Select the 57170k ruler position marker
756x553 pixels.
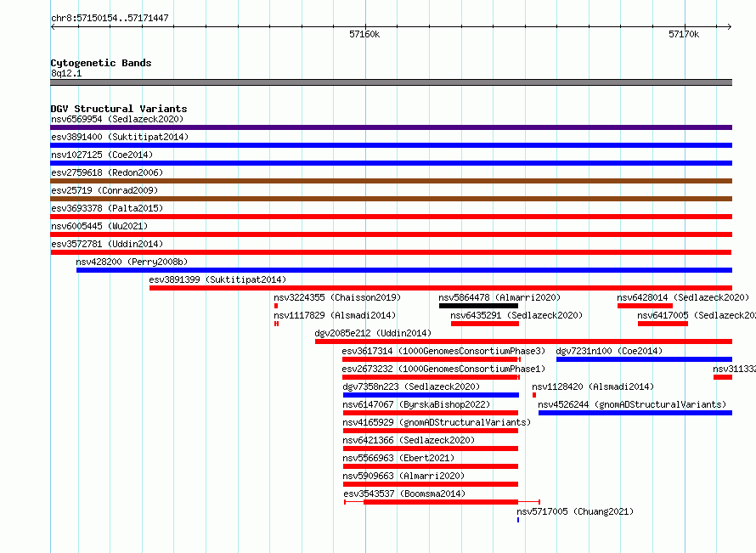coord(684,34)
